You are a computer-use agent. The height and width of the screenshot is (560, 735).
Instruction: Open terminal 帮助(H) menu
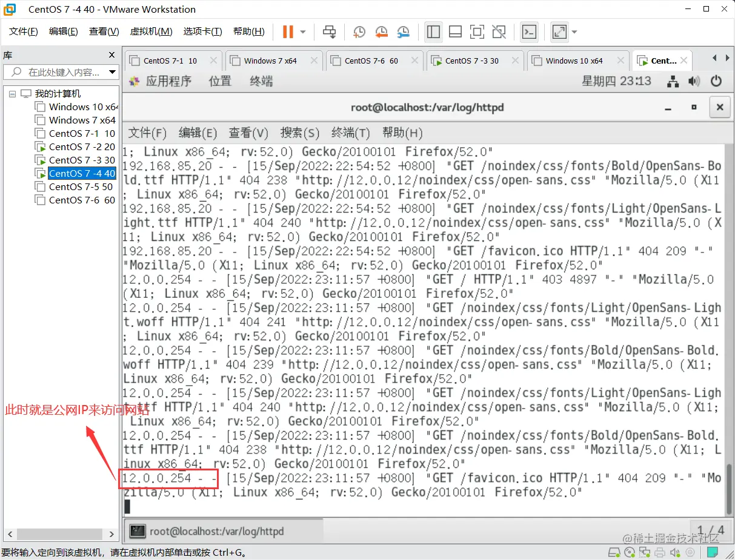point(402,133)
